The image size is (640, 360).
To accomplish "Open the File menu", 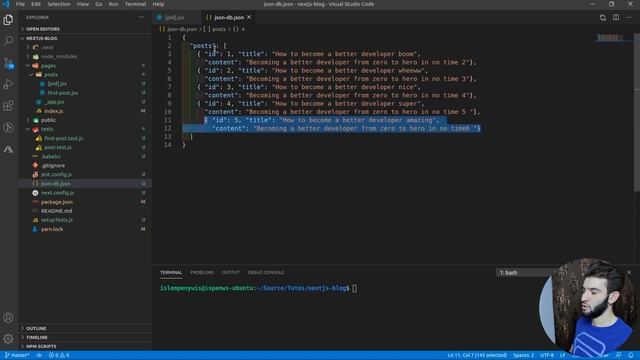I will [x=20, y=4].
